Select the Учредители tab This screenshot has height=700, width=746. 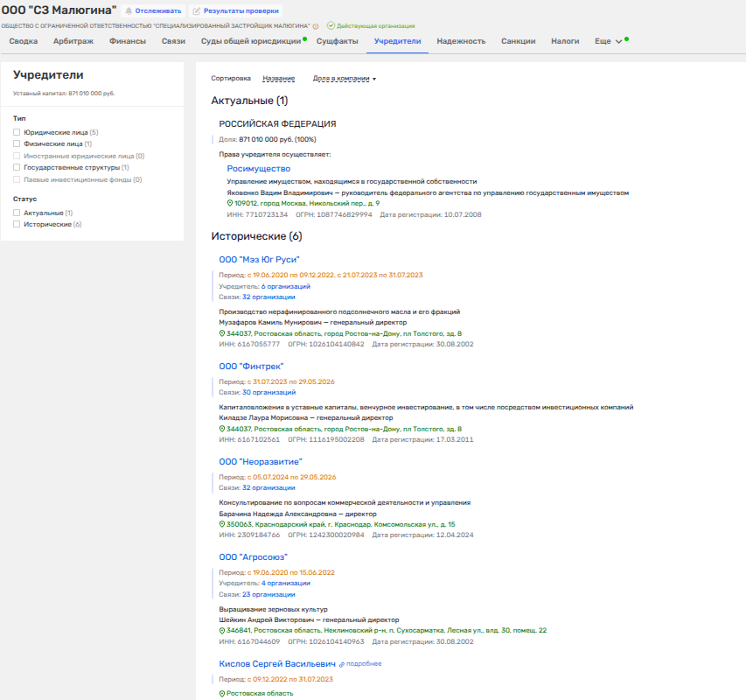coord(397,41)
